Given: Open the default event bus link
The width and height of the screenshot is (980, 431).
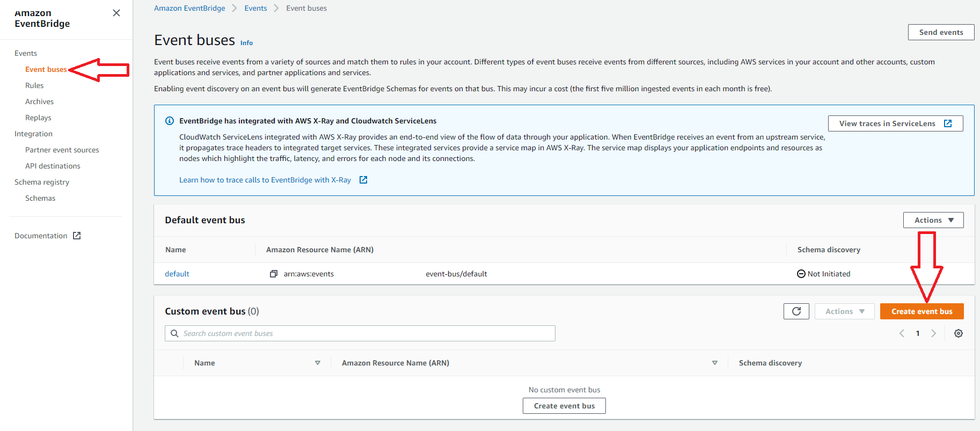Looking at the screenshot, I should tap(177, 274).
